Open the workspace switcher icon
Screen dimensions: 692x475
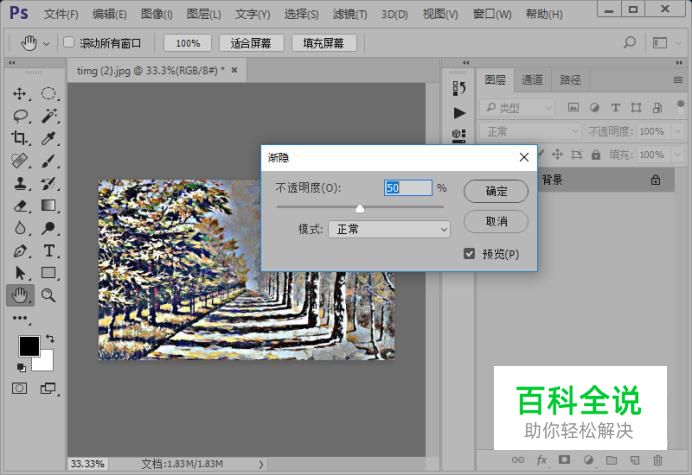pyautogui.click(x=660, y=43)
